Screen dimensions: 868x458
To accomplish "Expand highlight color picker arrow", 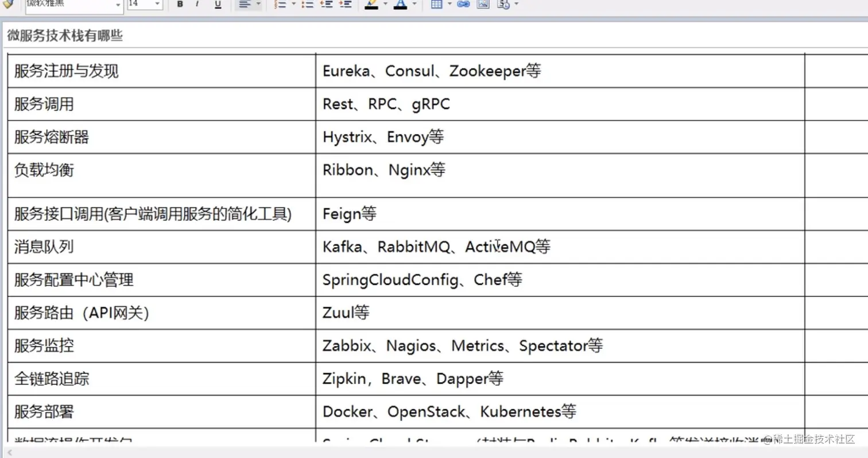I will pos(385,5).
